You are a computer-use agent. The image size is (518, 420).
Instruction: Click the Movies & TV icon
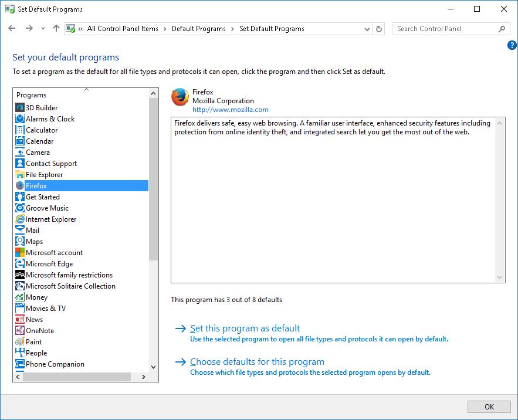20,309
